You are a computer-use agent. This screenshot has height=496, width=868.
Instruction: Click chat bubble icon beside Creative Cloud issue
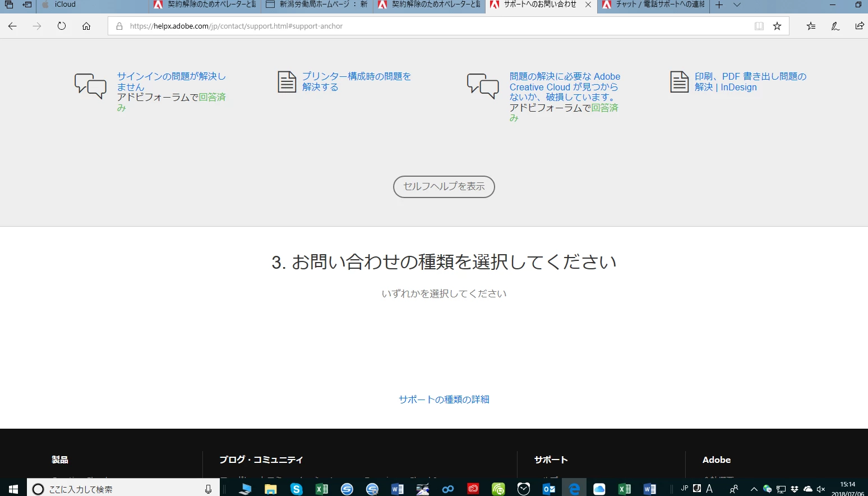(x=483, y=86)
